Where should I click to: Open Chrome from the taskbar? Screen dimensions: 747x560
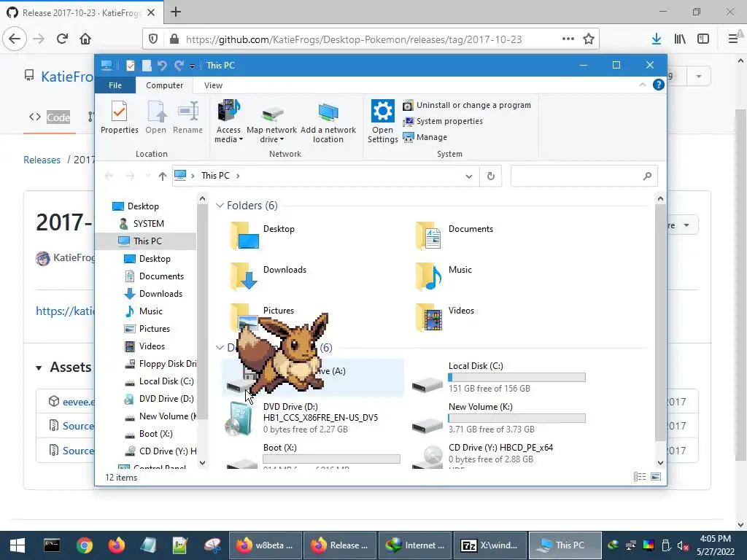85,545
